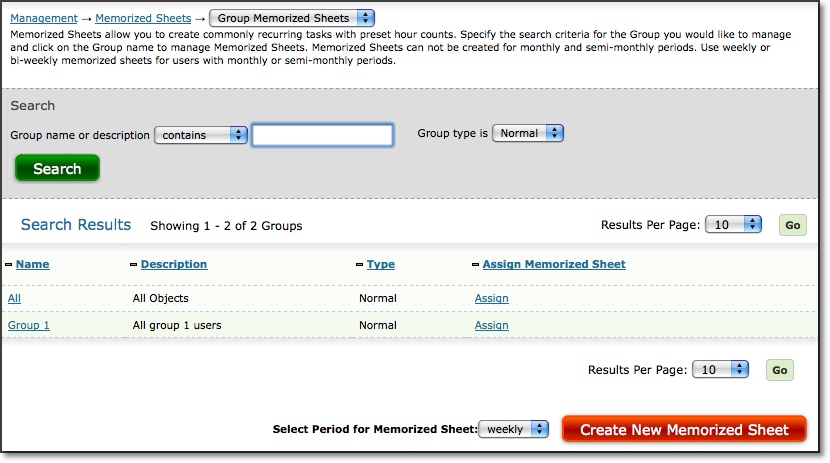This screenshot has height=463, width=830.
Task: Focus the group name search field
Action: point(322,135)
